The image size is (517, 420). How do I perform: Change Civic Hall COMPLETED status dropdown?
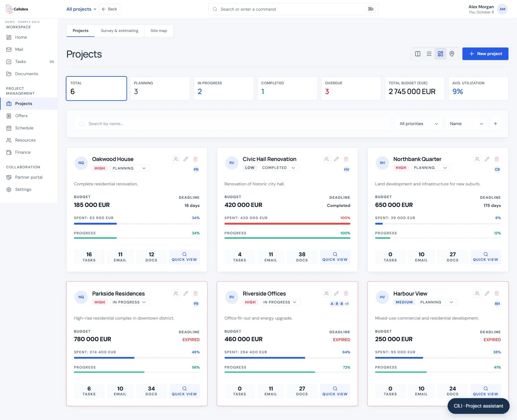[279, 168]
